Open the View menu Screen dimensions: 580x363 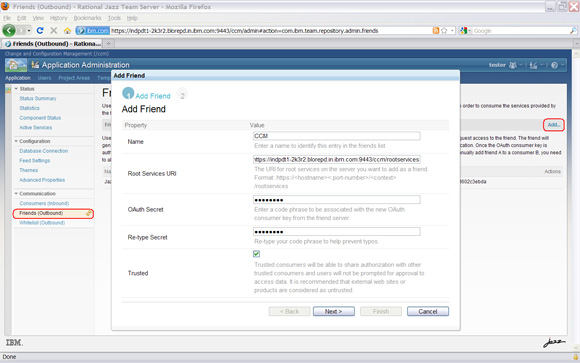(38, 18)
